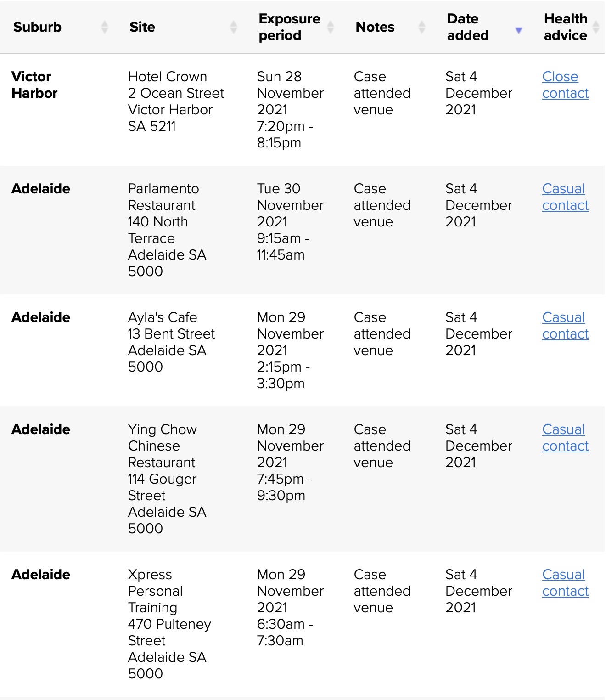Sort table by Health advice header
This screenshot has width=606, height=700.
tap(565, 27)
